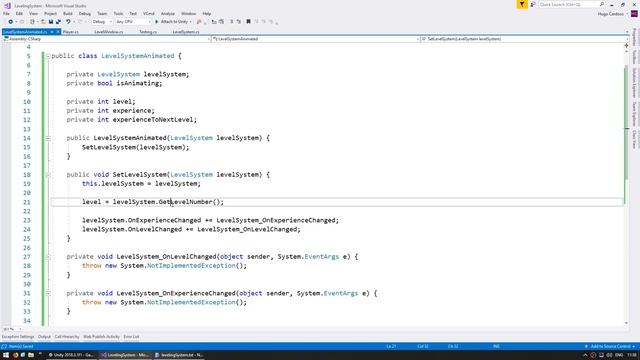Click the Toggle Bookmark toolbar icon
640x360 pixels.
[248, 22]
